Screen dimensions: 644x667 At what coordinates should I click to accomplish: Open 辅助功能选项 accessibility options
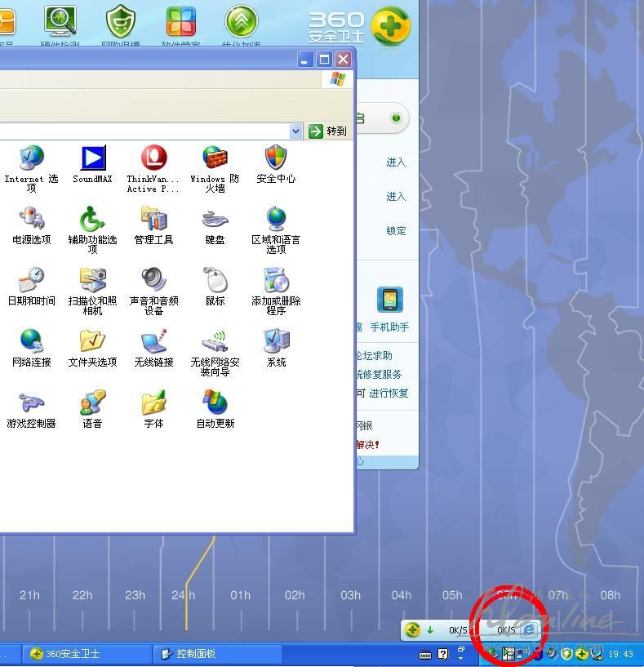coord(92,229)
